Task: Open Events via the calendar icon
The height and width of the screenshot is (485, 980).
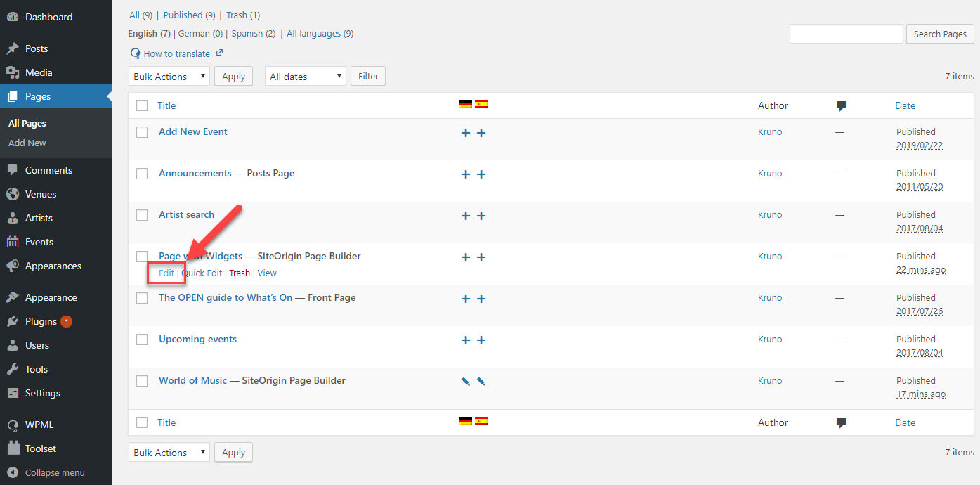Action: (x=13, y=242)
